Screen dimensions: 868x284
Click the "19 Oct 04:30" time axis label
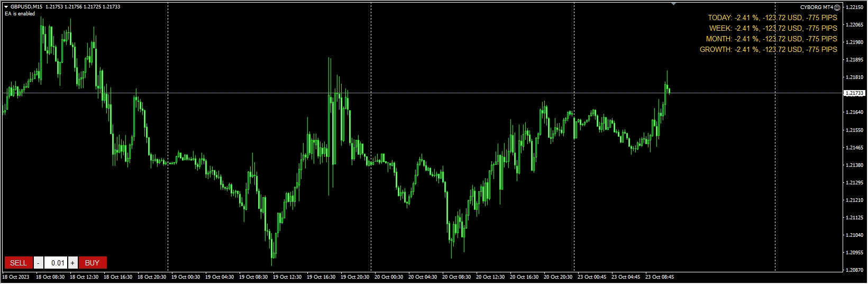220,277
